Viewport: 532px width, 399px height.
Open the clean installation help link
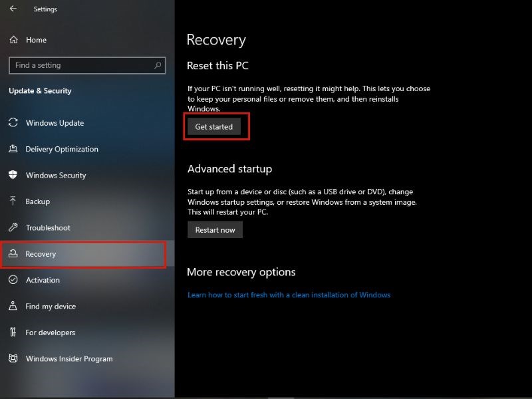coord(289,295)
